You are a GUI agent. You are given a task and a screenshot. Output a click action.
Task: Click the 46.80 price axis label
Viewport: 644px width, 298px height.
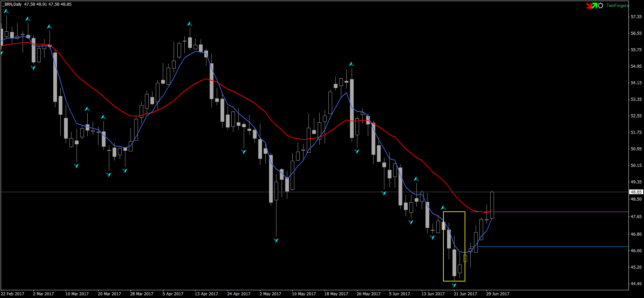[636, 234]
